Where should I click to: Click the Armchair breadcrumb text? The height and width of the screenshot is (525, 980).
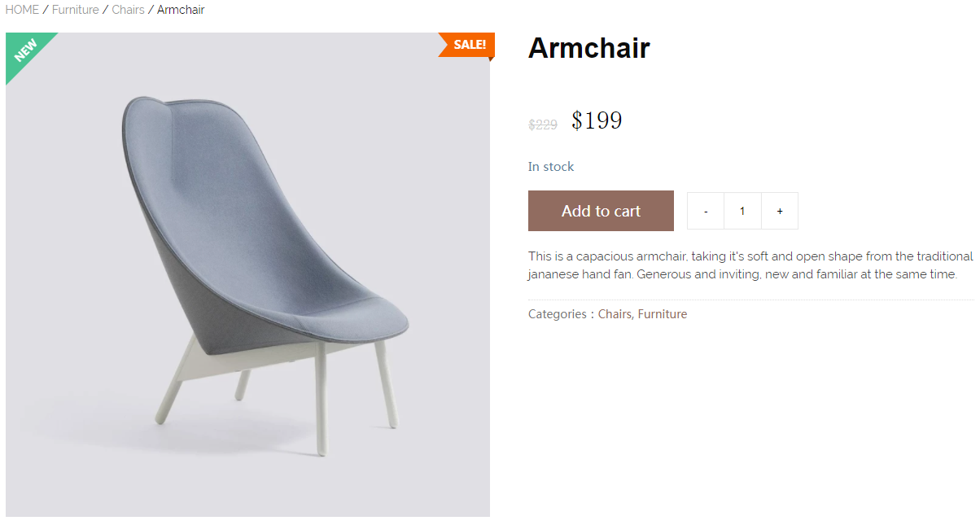(181, 10)
